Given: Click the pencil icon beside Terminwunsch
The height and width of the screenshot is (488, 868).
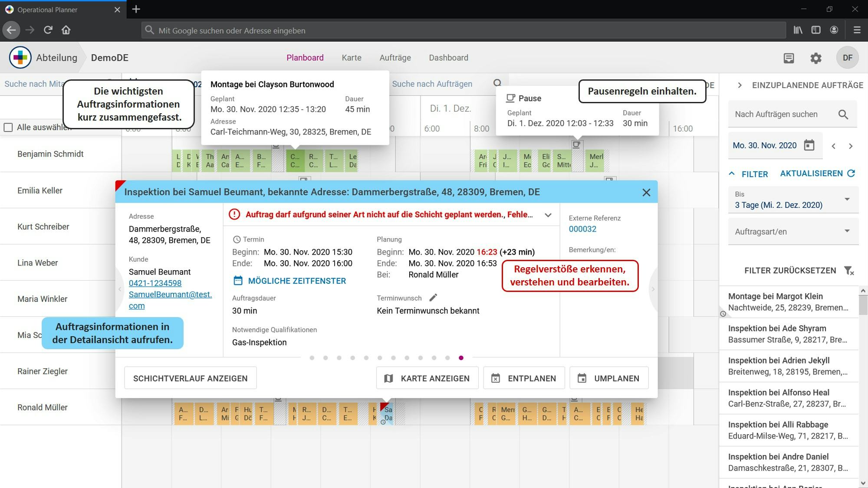Looking at the screenshot, I should point(433,298).
